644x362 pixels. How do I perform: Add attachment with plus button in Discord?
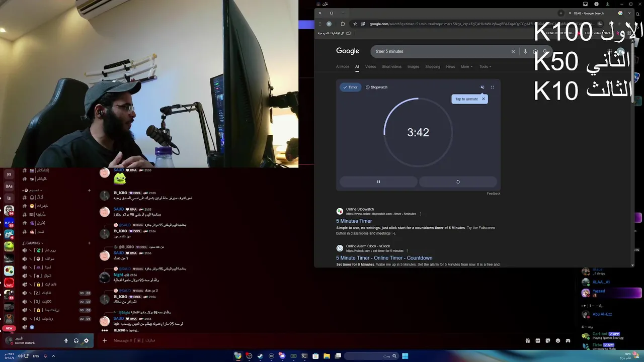click(x=105, y=340)
